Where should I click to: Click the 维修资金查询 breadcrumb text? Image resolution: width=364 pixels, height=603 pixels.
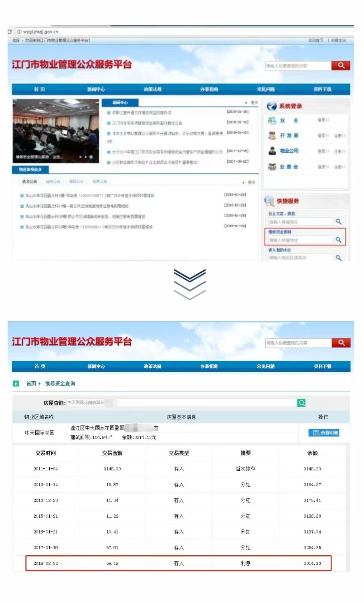tap(60, 383)
